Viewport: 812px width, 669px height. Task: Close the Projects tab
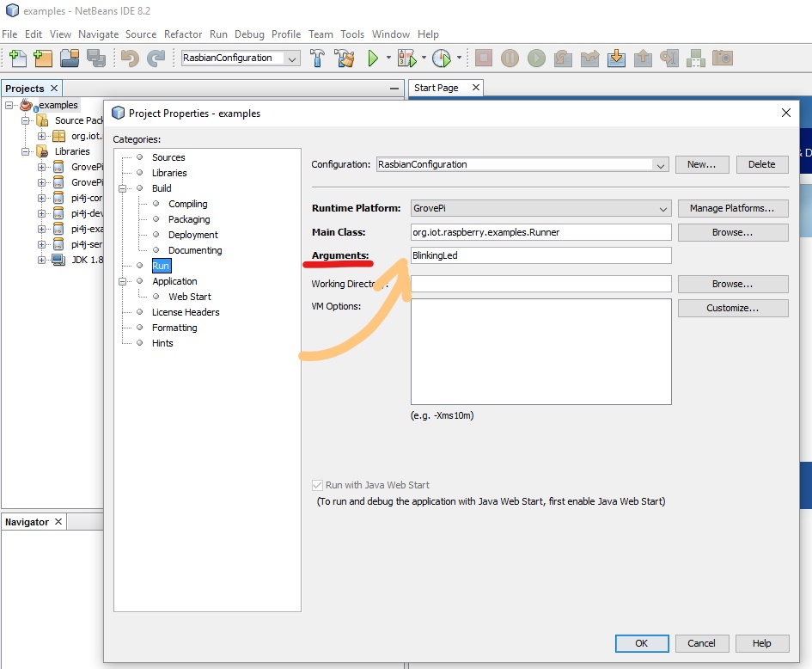pyautogui.click(x=54, y=88)
